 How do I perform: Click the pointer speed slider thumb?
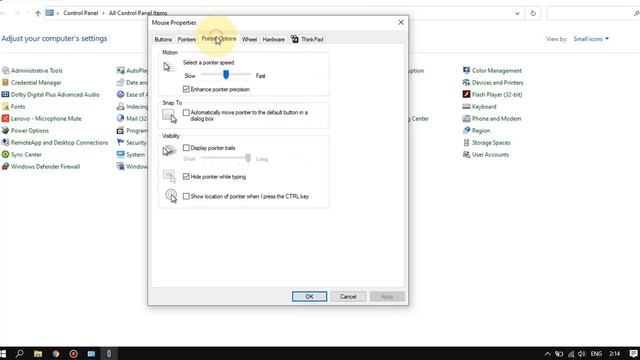pyautogui.click(x=226, y=75)
